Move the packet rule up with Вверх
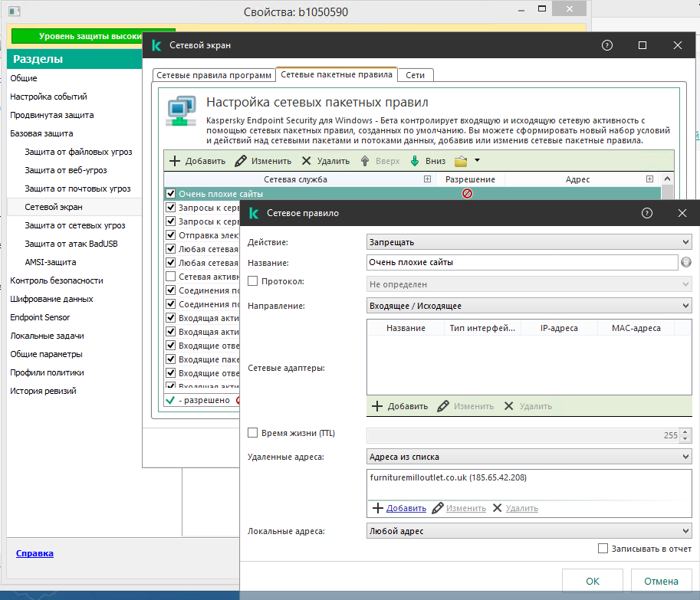Viewport: 700px width, 600px height. click(x=380, y=161)
